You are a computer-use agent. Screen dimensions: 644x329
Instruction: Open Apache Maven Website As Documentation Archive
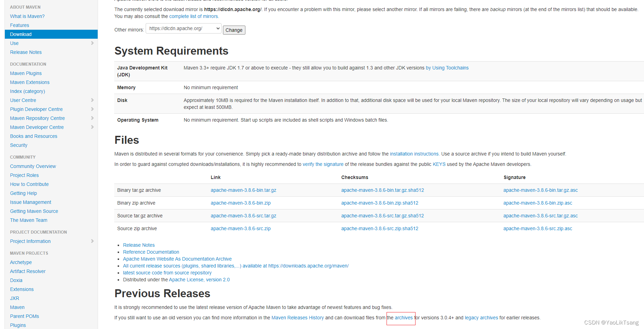click(177, 259)
